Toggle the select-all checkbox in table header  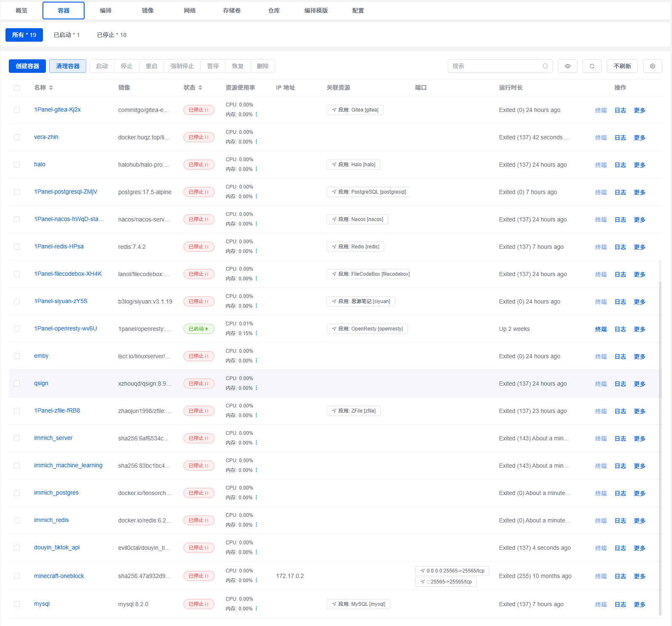pyautogui.click(x=17, y=88)
